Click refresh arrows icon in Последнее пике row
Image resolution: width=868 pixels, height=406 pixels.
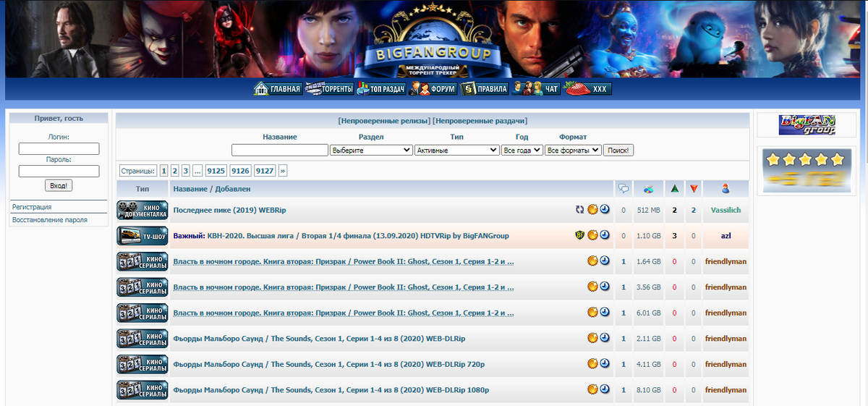click(x=579, y=210)
